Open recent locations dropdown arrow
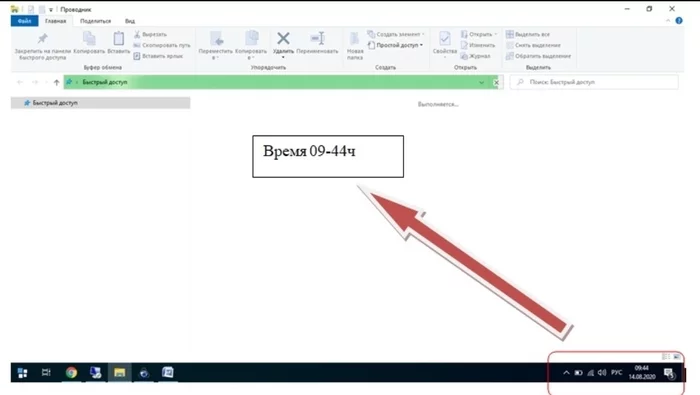The image size is (700, 395). tap(46, 82)
